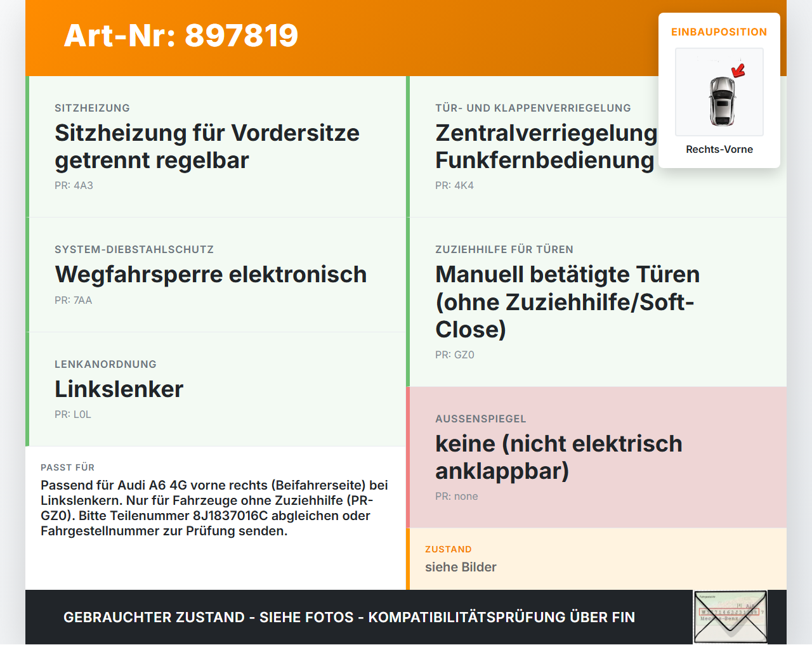Click the AUSSENSPIEGEL label
812x645 pixels.
coord(480,419)
